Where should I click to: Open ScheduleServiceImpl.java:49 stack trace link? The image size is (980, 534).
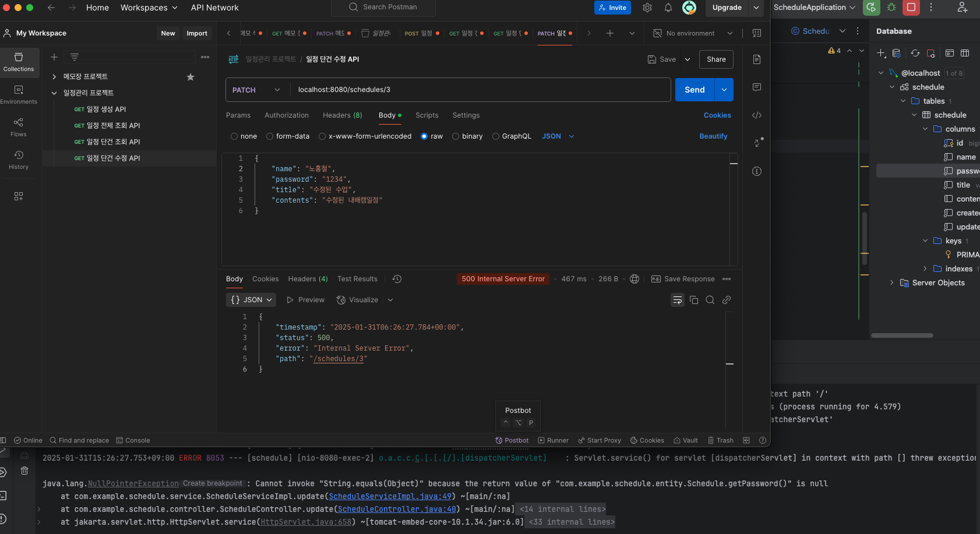pyautogui.click(x=390, y=496)
